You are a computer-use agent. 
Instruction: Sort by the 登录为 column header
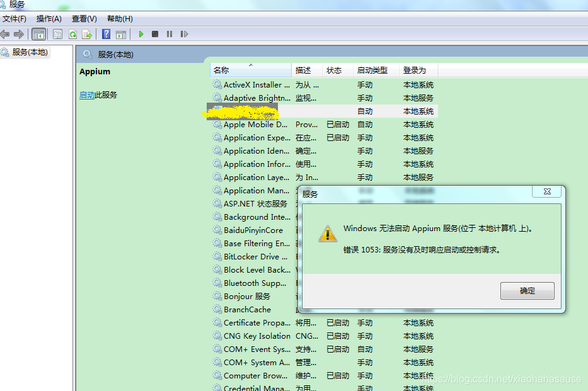tap(418, 70)
